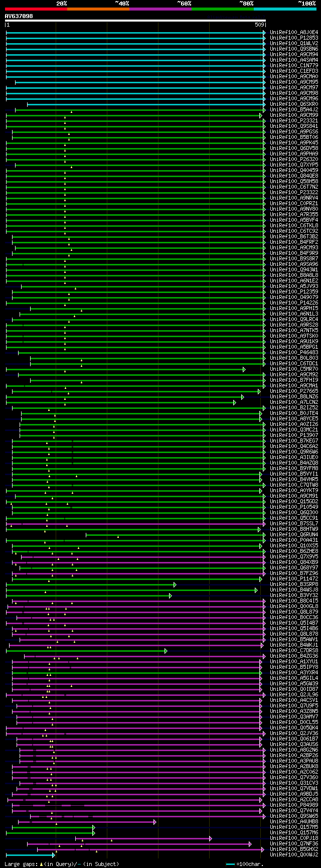Pick the UniRef100_P14226 hit label
This screenshot has width=321, height=868.
click(294, 303)
